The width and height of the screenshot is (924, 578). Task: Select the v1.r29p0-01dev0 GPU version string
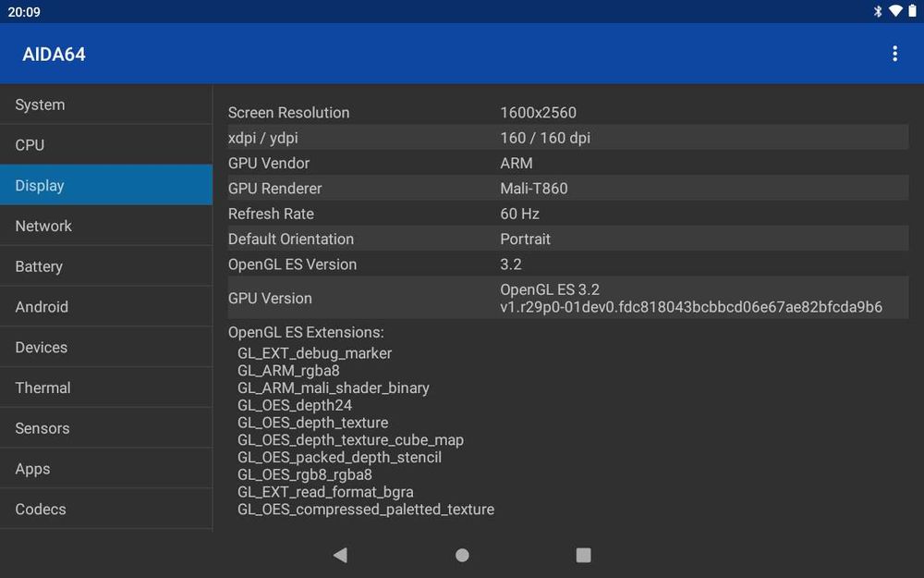(691, 307)
